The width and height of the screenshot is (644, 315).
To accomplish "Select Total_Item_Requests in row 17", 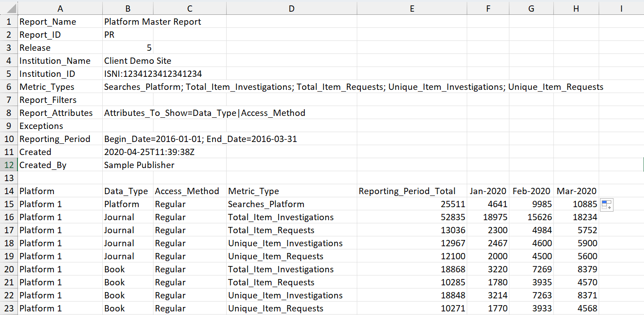I will [291, 230].
